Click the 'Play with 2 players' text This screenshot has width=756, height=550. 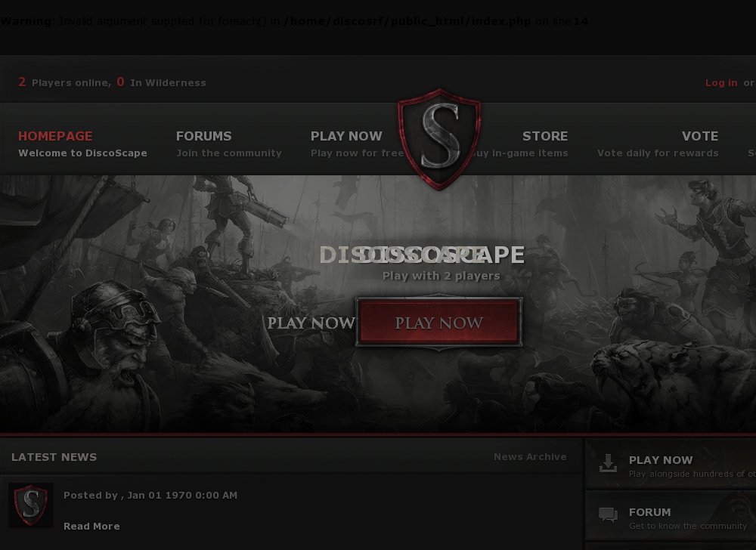442,276
